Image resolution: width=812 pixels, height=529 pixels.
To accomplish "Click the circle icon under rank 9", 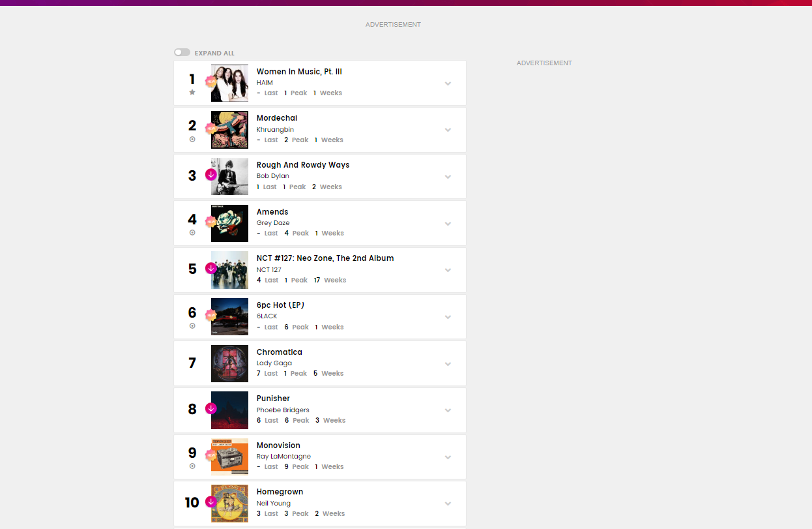I will [192, 466].
